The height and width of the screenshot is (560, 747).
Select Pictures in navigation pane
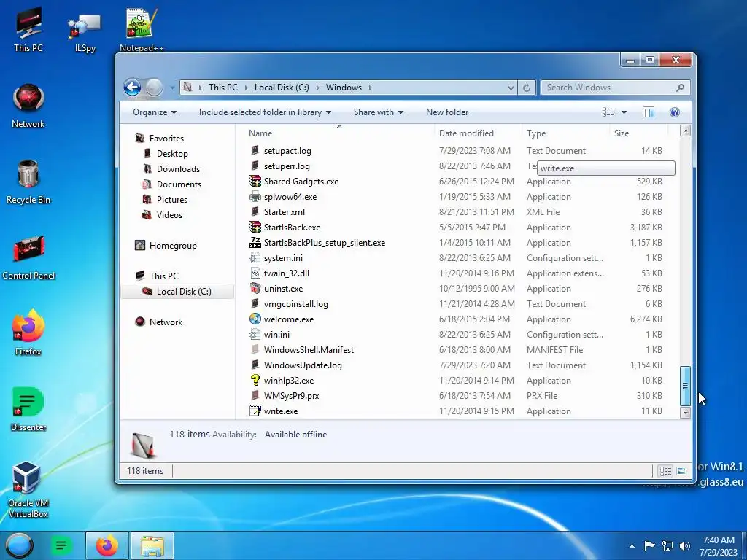point(172,200)
